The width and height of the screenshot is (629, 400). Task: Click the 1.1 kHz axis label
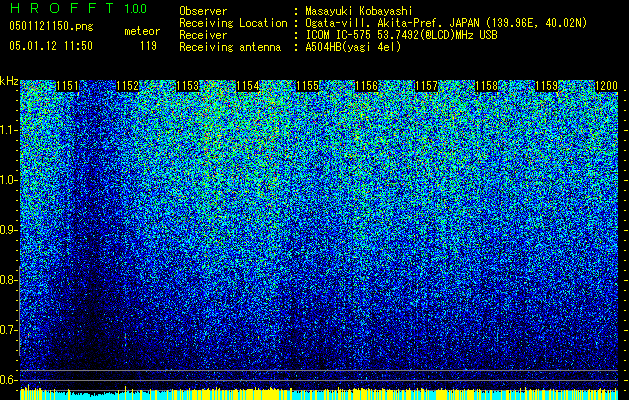(x=9, y=130)
